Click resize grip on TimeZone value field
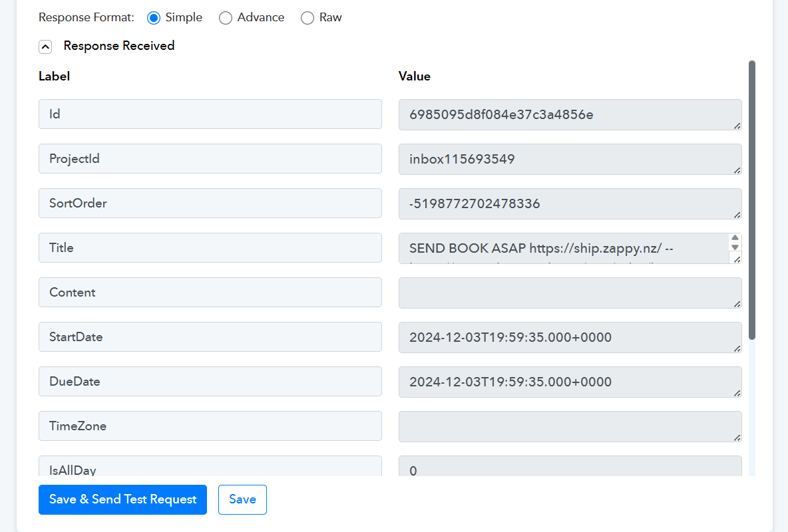The height and width of the screenshot is (532, 788). pos(737,438)
